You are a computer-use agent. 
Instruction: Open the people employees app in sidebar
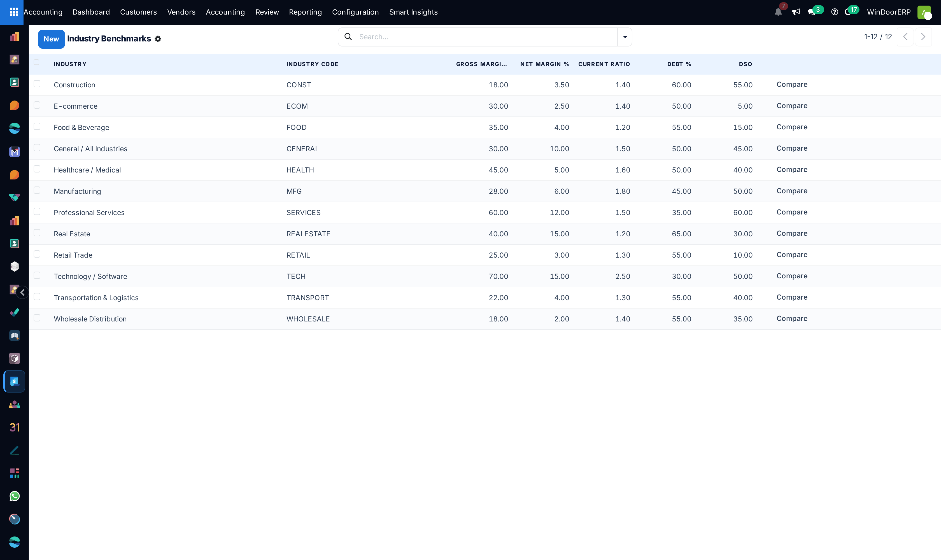tap(14, 405)
